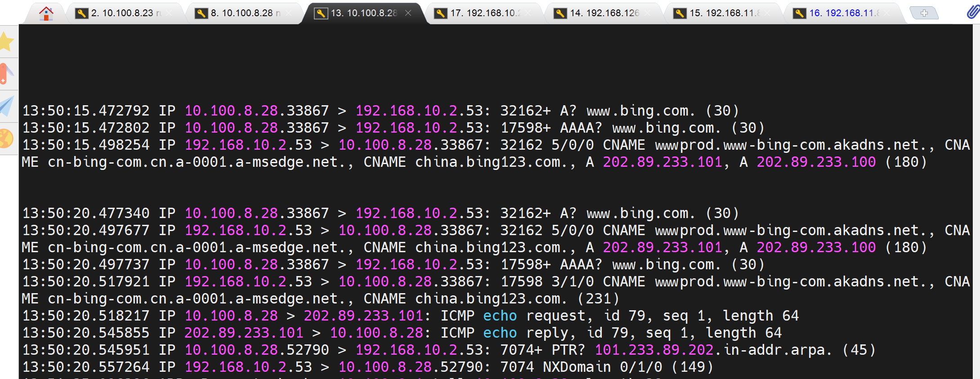This screenshot has height=379, width=980.
Task: Close tab 13. 10.100.8.28
Action: tap(408, 13)
